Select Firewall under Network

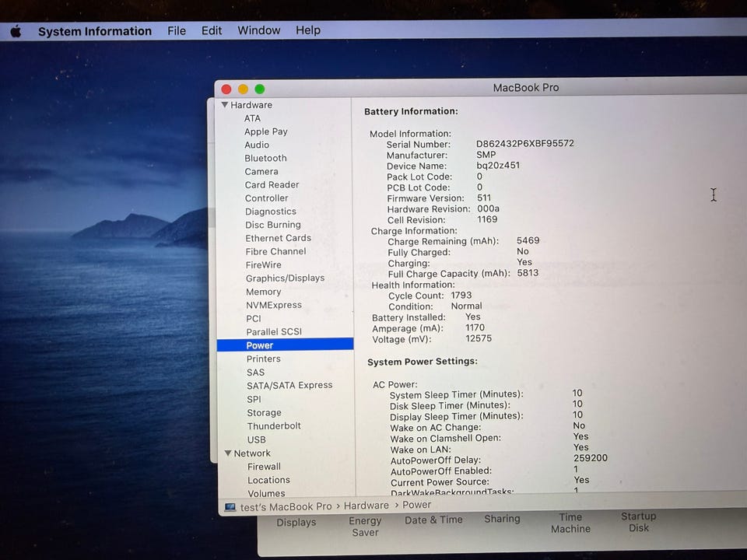point(264,467)
